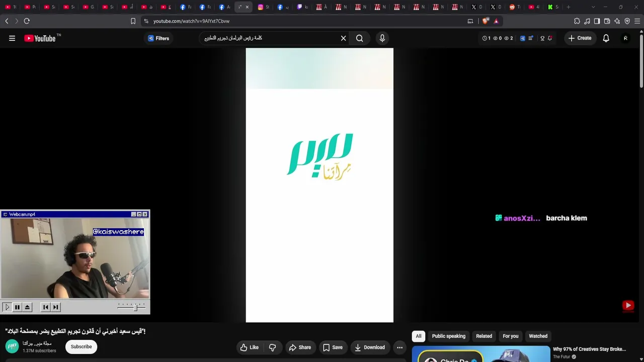Open the Brave Shields lion icon
This screenshot has width=644, height=362.
pos(485,21)
